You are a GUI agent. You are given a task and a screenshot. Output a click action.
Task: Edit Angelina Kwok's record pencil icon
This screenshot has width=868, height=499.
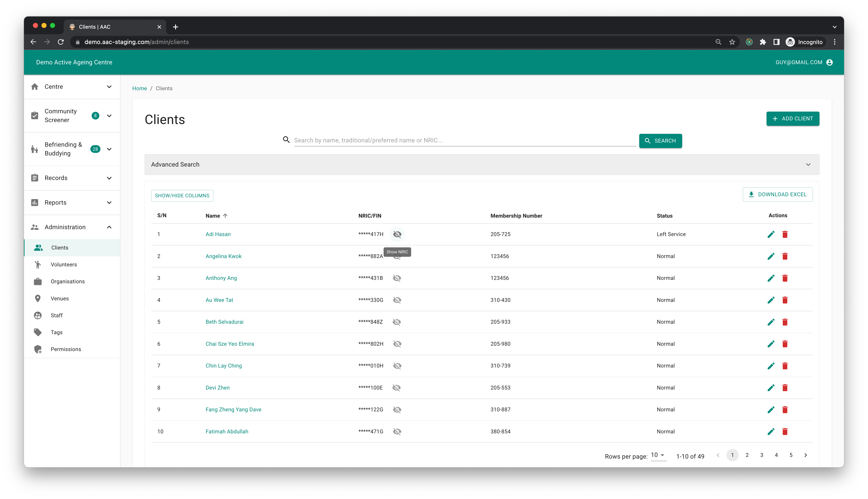[771, 256]
